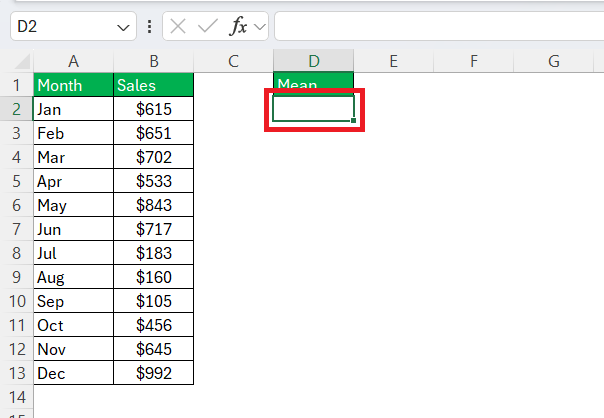Click the $843 sales cell
The image size is (604, 418).
coord(154,205)
